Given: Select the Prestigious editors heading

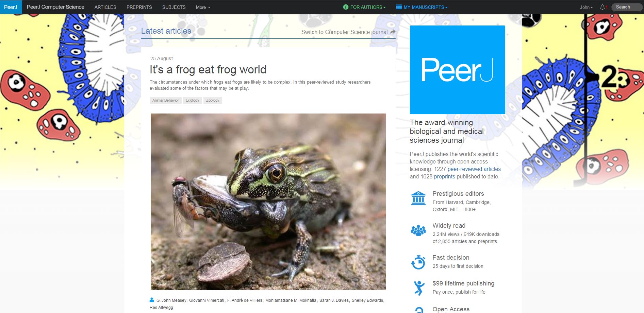Looking at the screenshot, I should pyautogui.click(x=458, y=194).
